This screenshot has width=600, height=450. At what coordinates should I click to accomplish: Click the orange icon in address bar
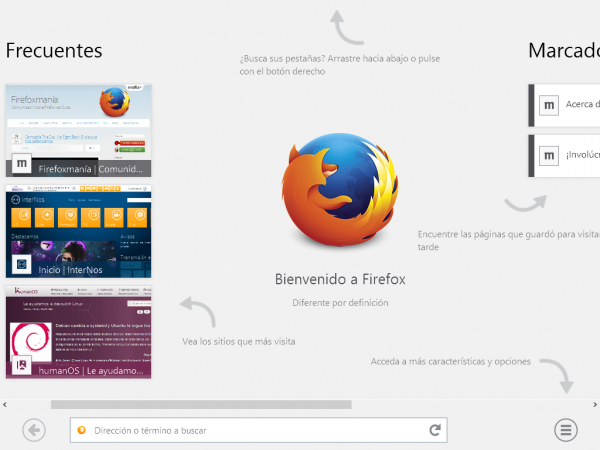(82, 430)
